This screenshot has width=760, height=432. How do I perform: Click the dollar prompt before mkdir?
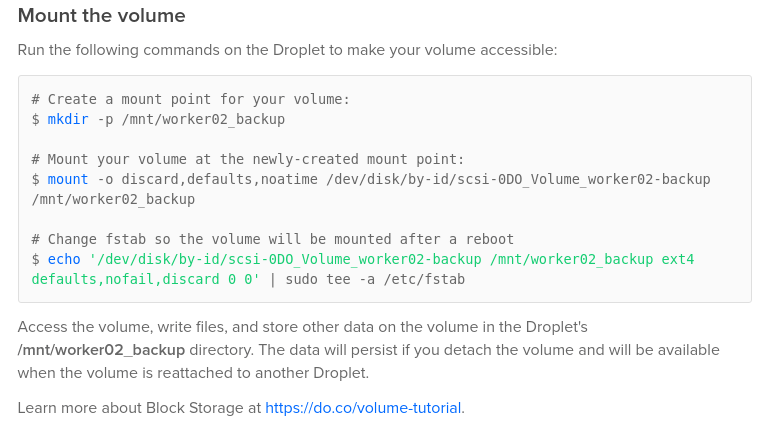pos(36,119)
